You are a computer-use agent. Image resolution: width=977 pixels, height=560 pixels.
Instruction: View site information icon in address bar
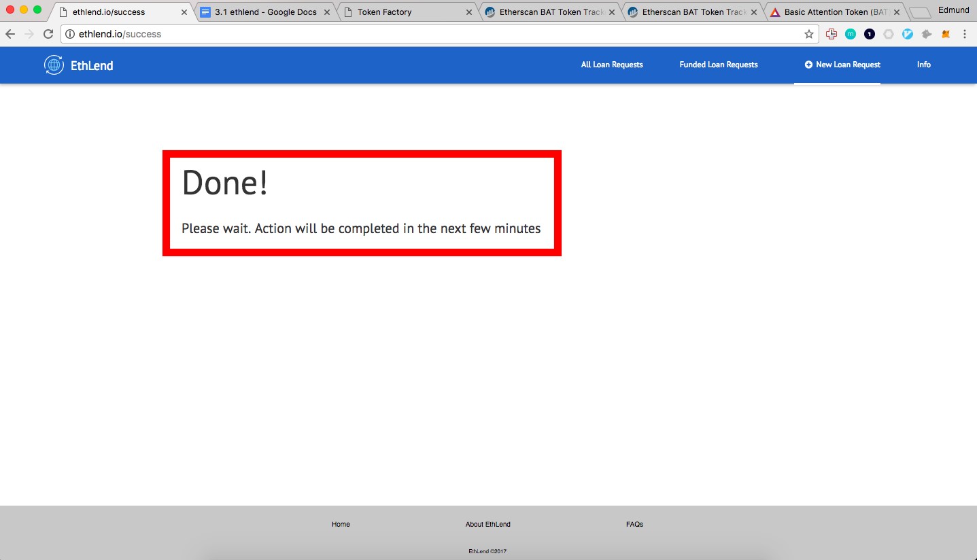[70, 34]
